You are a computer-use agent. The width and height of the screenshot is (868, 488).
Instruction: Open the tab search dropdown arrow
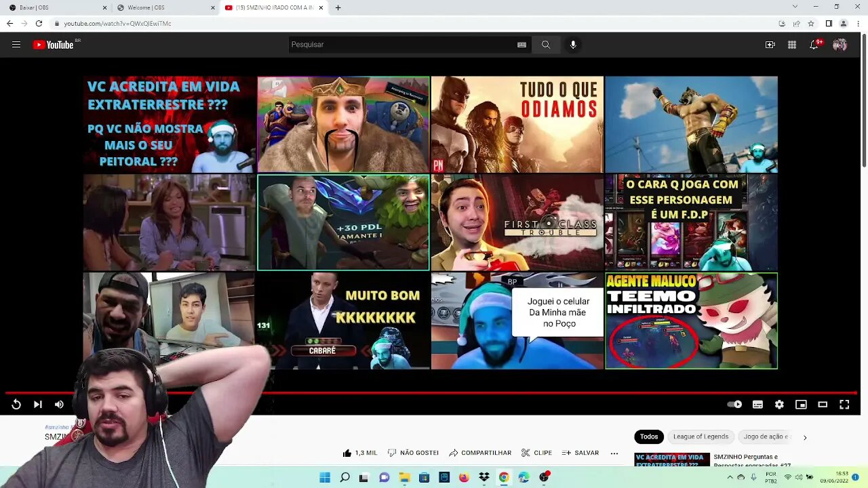tap(795, 7)
